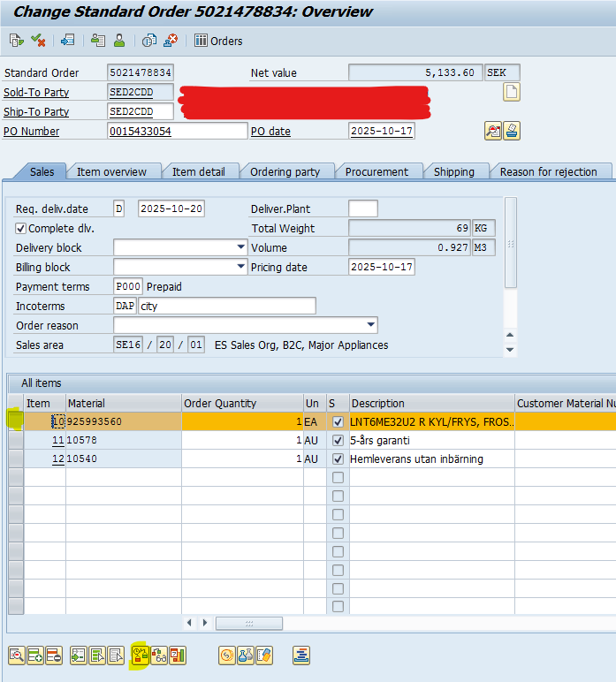
Task: Click the delete item icon with minus sign
Action: 54,655
